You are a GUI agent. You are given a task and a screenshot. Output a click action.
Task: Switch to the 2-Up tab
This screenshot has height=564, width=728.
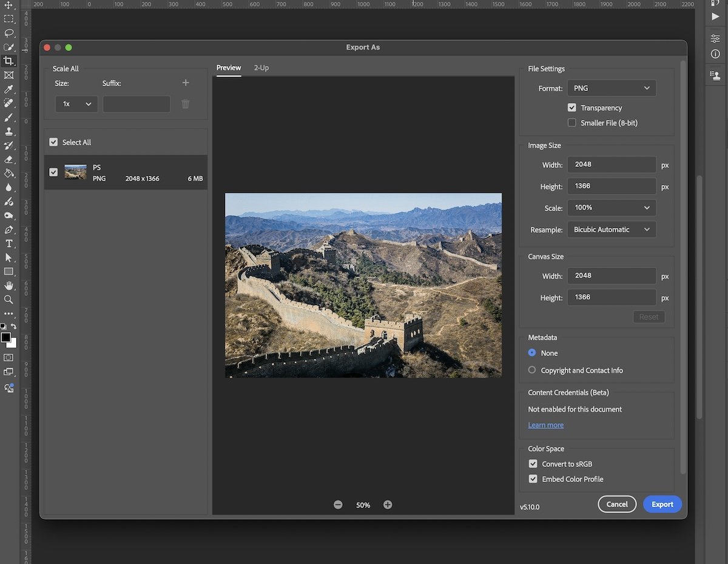point(261,68)
